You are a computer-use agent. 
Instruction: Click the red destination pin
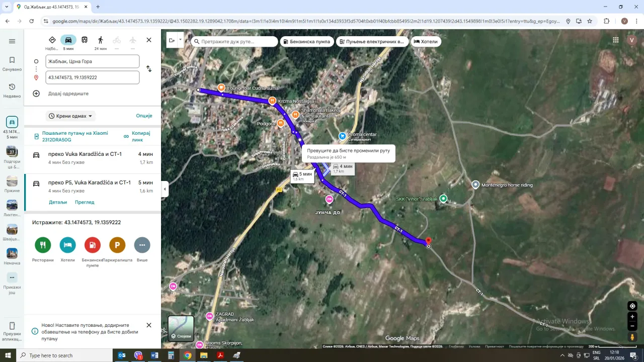[428, 241]
